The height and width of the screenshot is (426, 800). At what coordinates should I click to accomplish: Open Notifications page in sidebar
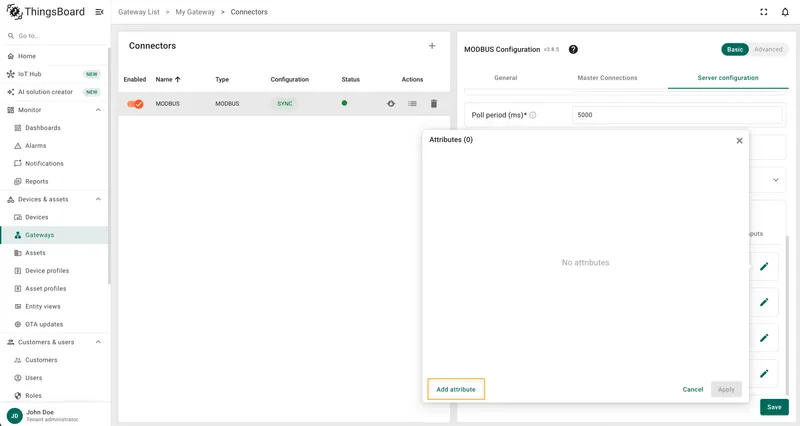54,163
